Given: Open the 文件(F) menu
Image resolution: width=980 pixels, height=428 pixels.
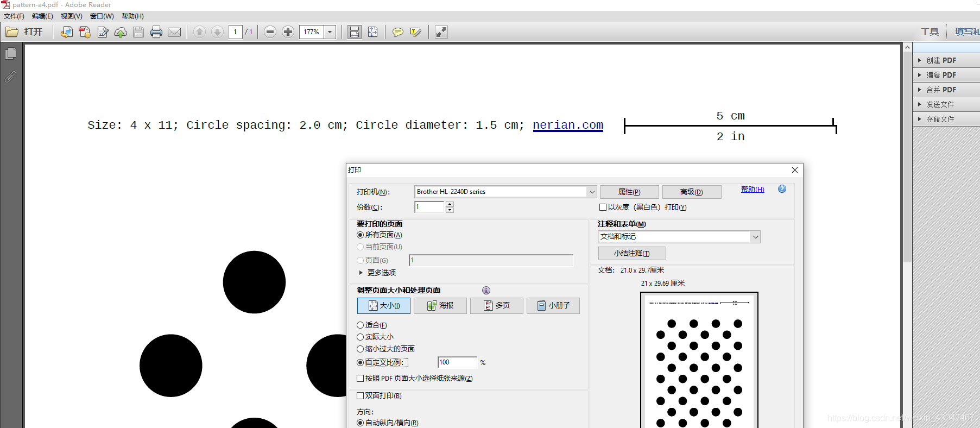Looking at the screenshot, I should pos(14,16).
